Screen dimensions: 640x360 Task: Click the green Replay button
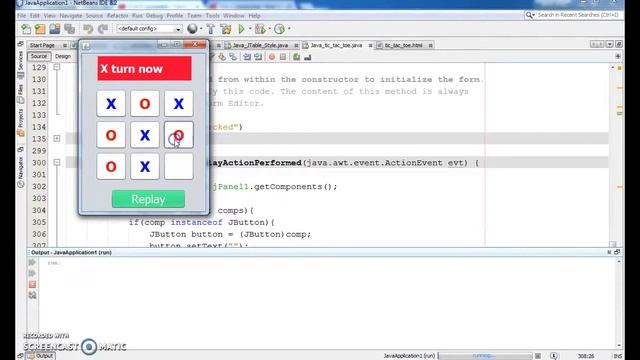[x=148, y=199]
